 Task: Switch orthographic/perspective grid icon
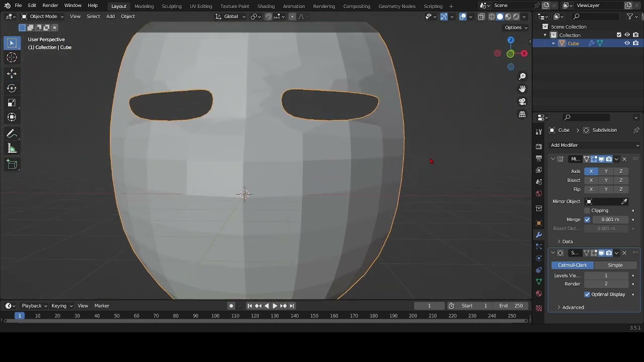point(522,114)
